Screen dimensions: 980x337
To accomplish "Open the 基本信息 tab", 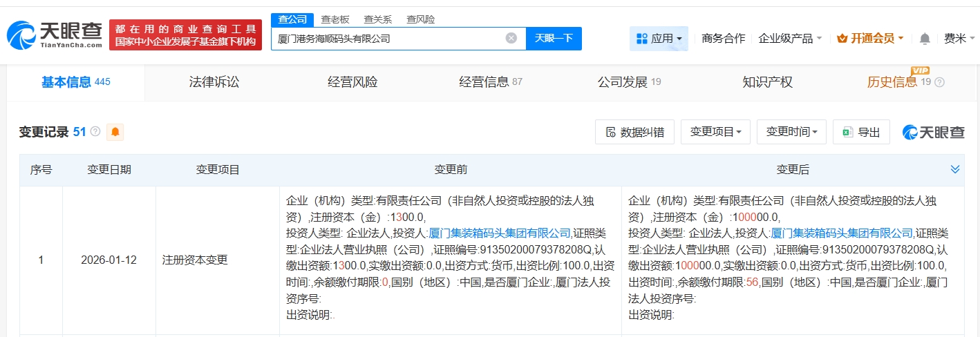I will tap(76, 82).
